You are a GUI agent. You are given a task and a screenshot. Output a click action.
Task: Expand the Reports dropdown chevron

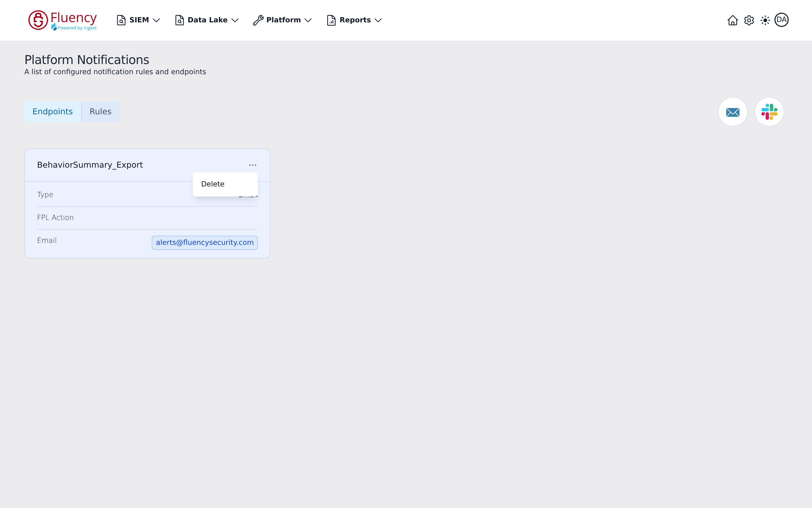click(378, 20)
